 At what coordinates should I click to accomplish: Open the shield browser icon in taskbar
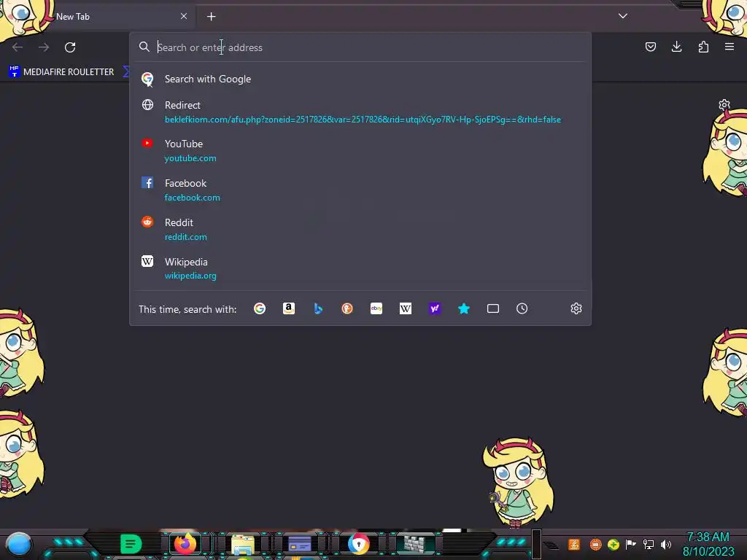tap(358, 544)
